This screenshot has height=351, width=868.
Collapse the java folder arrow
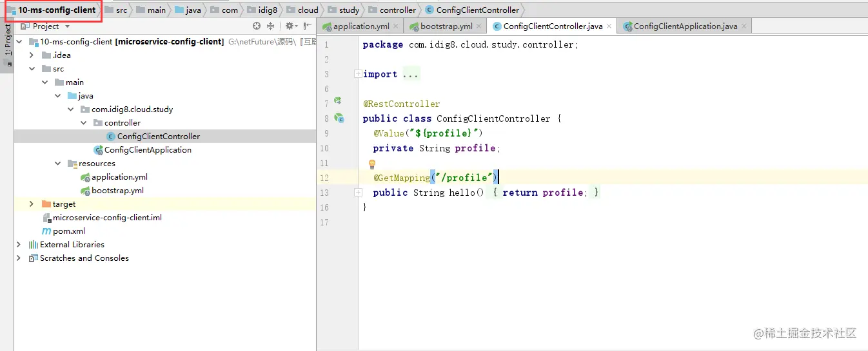(57, 96)
